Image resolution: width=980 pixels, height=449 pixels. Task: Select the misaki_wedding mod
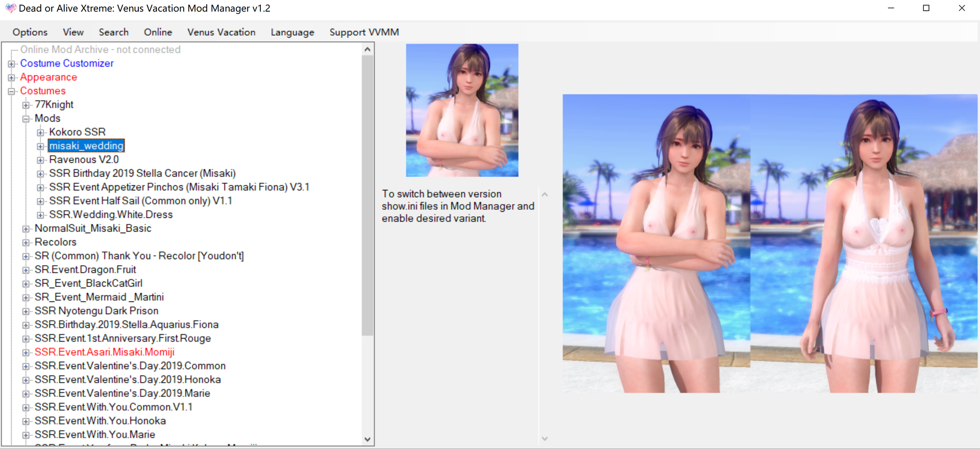tap(86, 146)
